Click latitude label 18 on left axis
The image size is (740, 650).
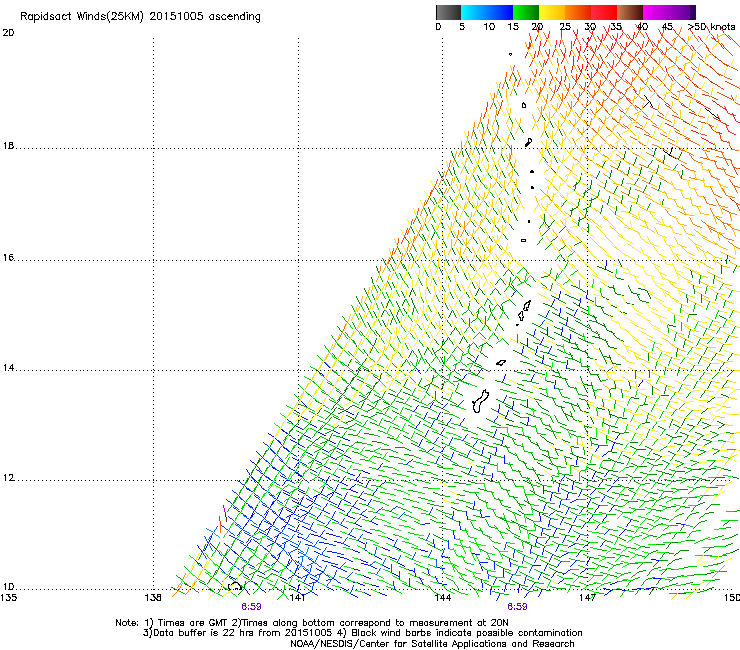(8, 146)
